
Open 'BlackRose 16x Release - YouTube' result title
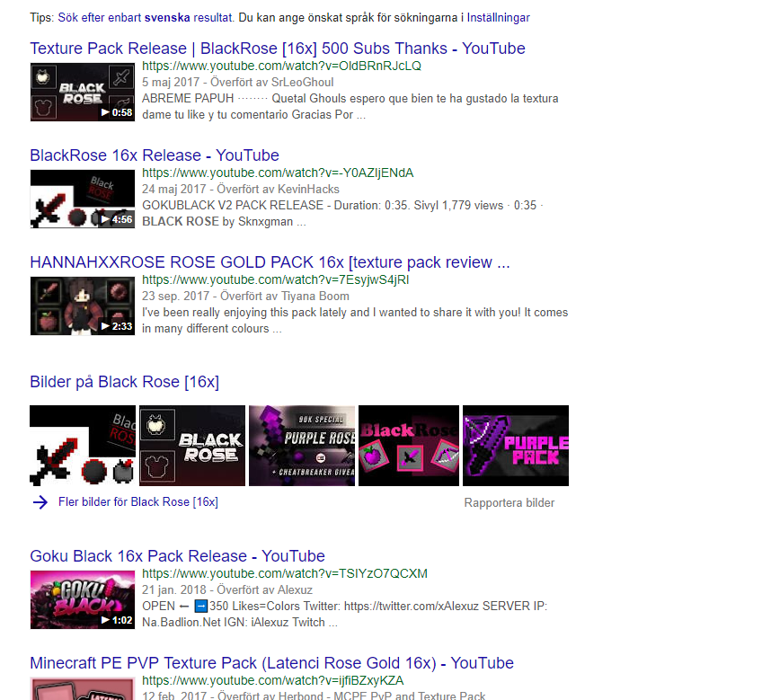[x=155, y=155]
